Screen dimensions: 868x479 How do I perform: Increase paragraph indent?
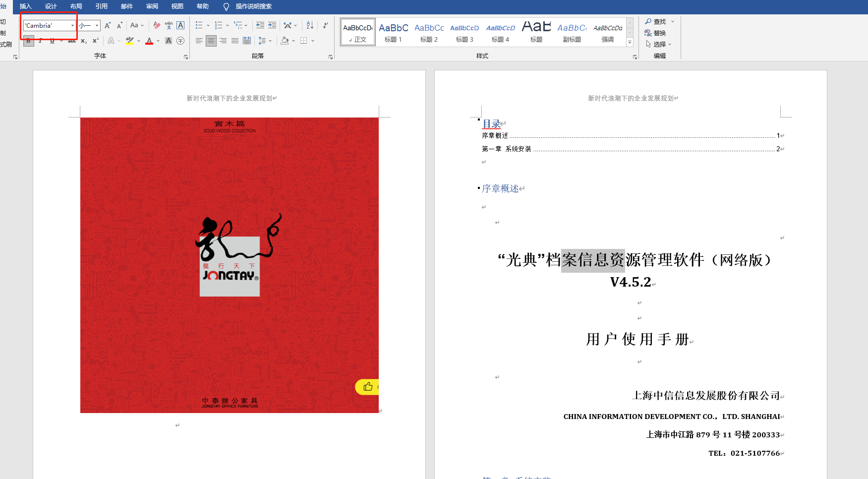pos(272,25)
